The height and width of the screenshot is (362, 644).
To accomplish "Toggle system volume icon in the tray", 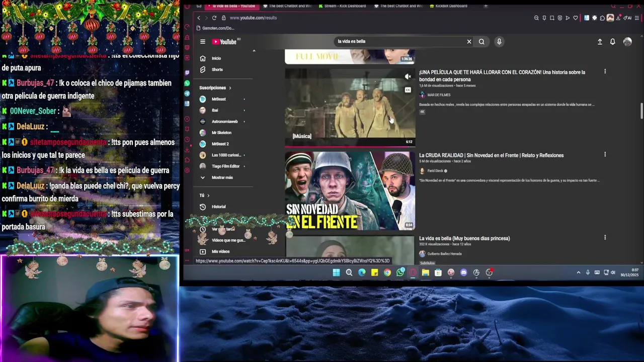I will point(613,273).
